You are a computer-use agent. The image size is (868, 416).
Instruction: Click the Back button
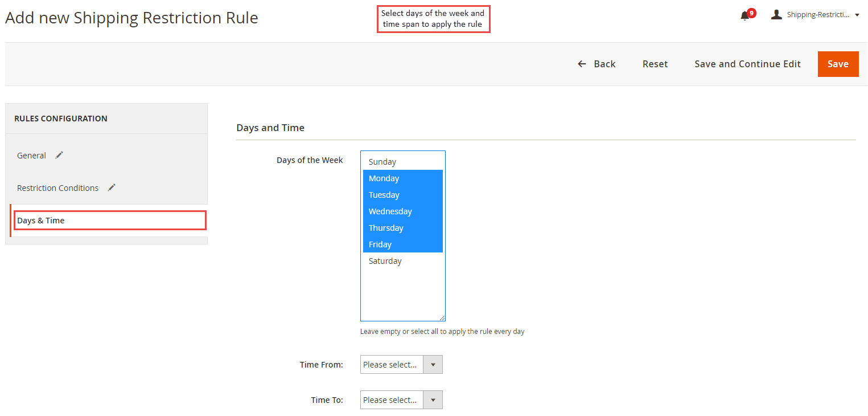click(x=597, y=64)
